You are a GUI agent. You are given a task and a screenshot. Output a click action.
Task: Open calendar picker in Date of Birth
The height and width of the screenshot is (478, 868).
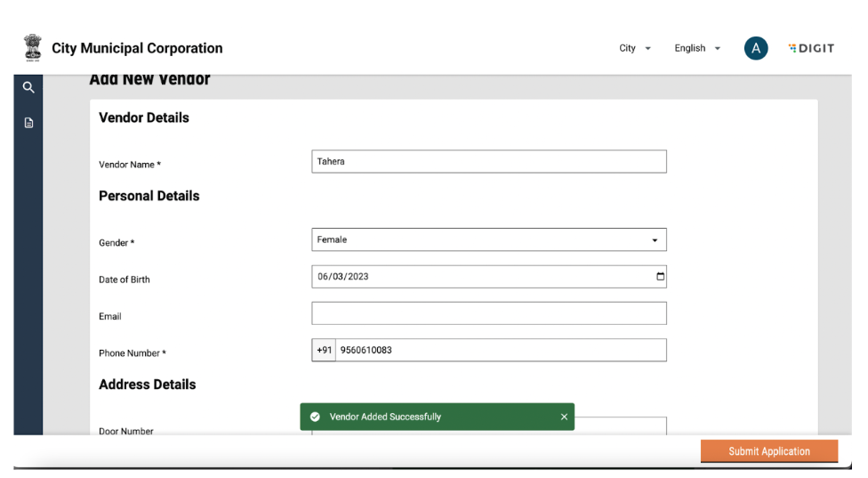click(x=660, y=277)
